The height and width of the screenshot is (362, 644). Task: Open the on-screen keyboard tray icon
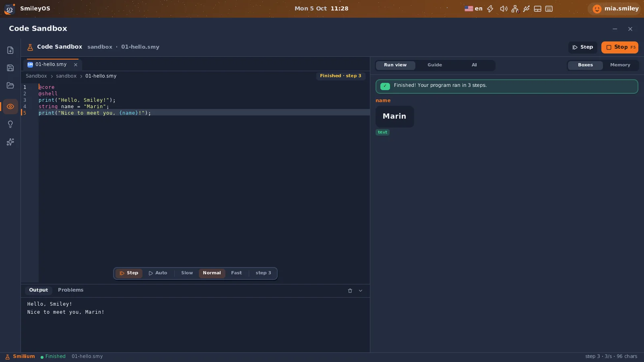(549, 9)
